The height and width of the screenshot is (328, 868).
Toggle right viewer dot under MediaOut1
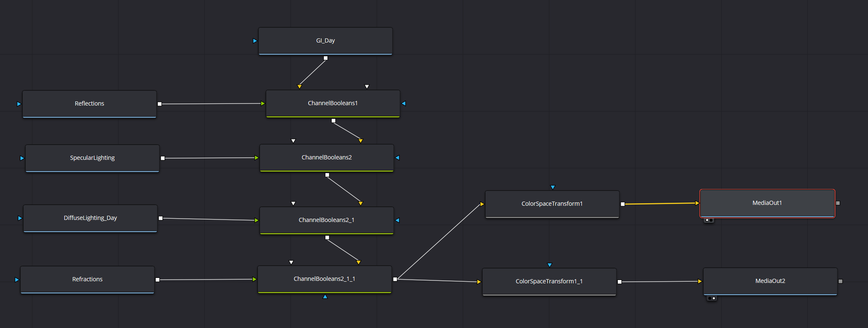click(711, 220)
